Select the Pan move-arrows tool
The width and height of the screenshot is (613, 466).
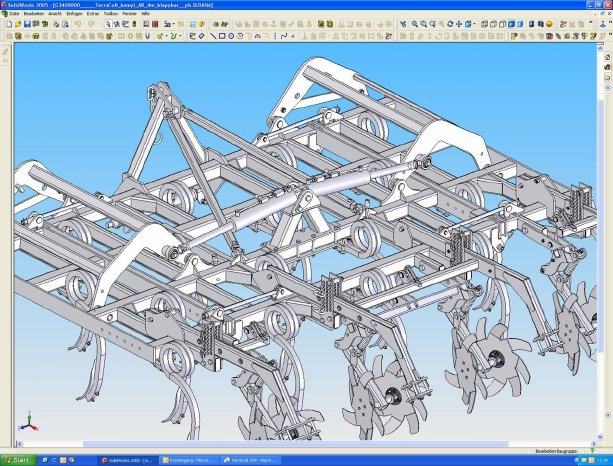(459, 24)
